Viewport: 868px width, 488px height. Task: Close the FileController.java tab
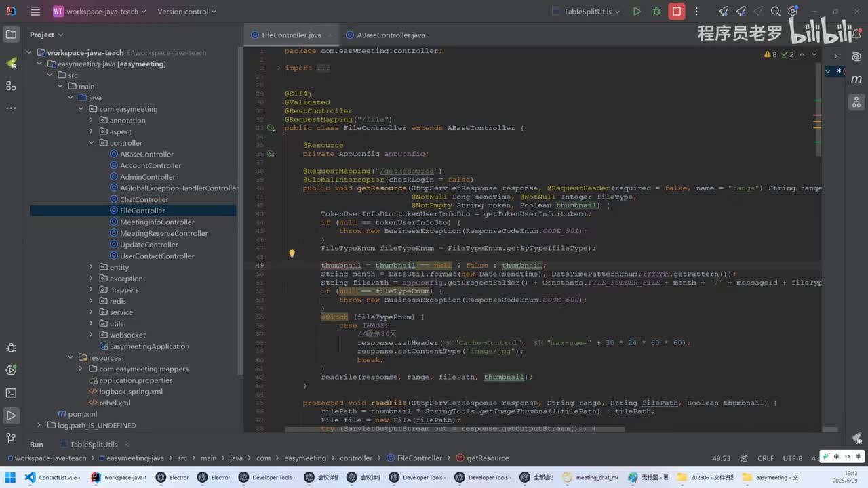[x=330, y=35]
